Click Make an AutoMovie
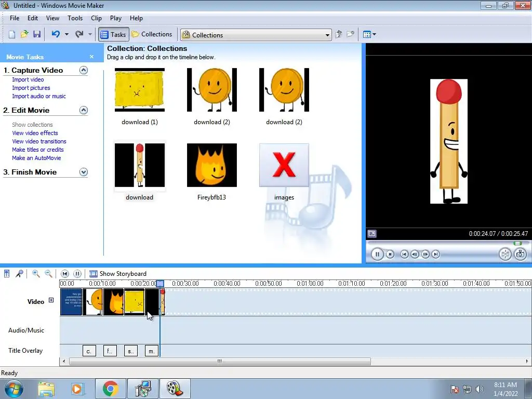This screenshot has height=399, width=532. pyautogui.click(x=37, y=158)
